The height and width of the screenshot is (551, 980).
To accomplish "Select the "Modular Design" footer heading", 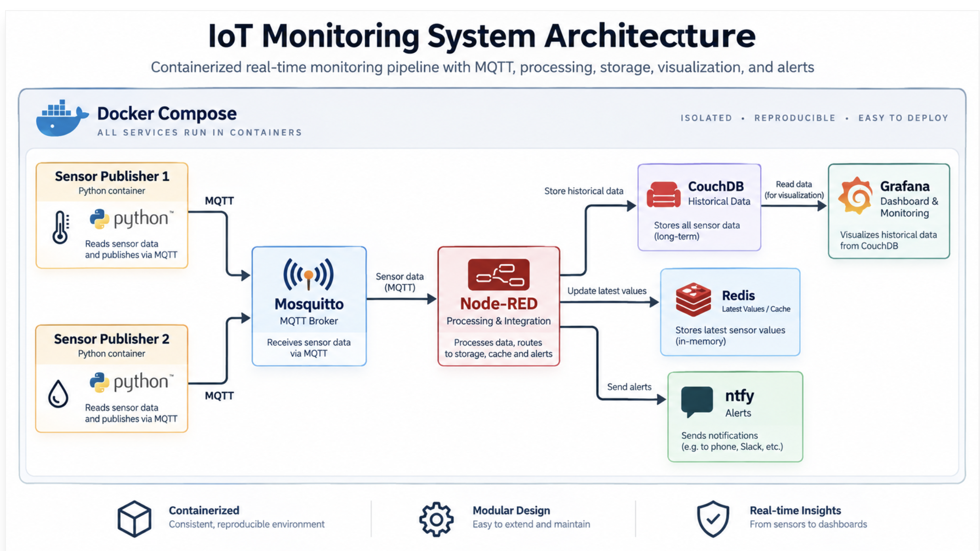I will 511,511.
